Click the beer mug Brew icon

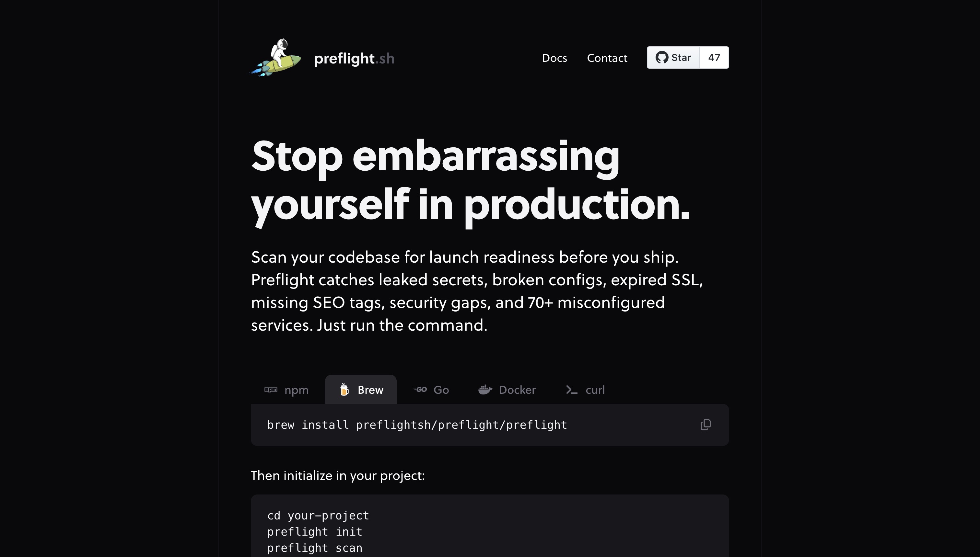pyautogui.click(x=344, y=390)
